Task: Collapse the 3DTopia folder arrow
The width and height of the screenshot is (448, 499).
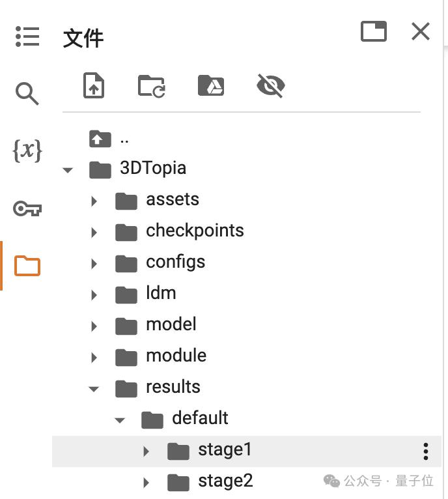Action: click(68, 170)
